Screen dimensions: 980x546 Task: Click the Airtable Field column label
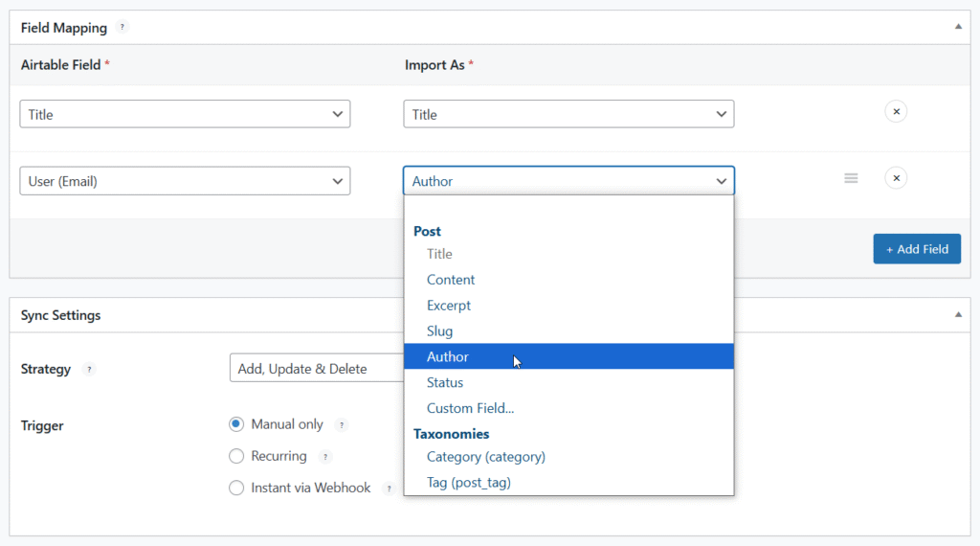coord(60,64)
